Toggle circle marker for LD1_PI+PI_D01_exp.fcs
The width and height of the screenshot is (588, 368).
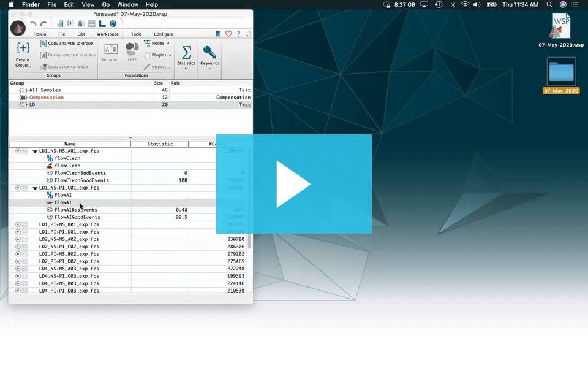(x=18, y=232)
